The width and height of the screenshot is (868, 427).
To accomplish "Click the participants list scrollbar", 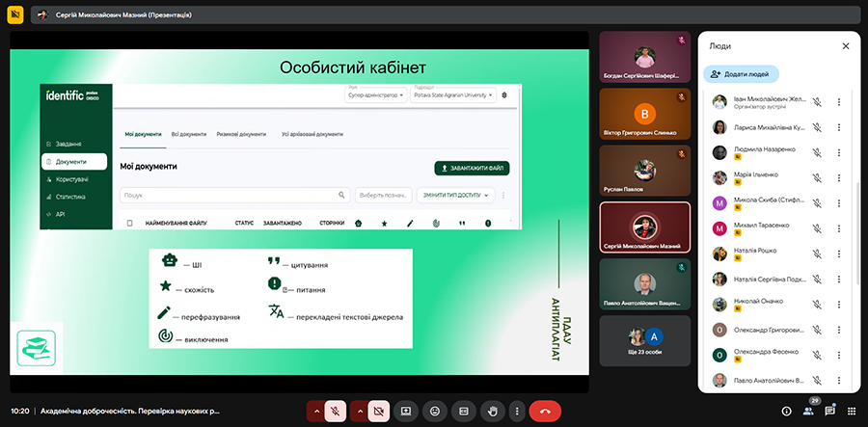I will coord(857,231).
